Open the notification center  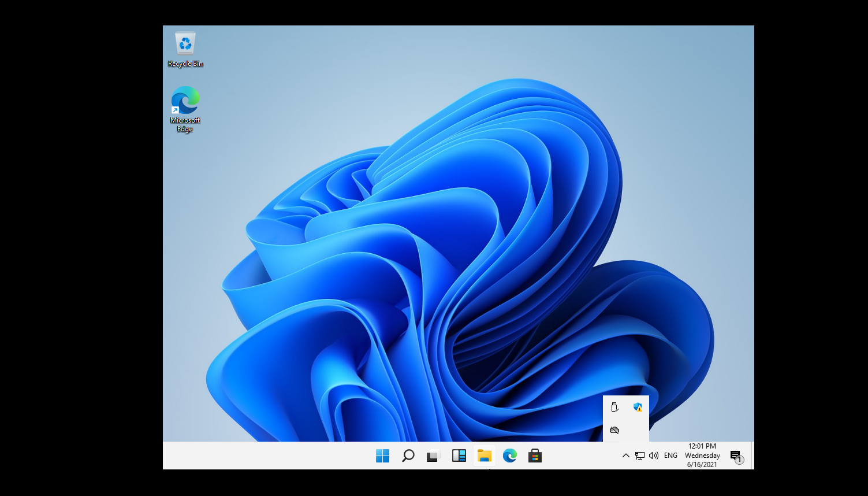click(x=736, y=456)
